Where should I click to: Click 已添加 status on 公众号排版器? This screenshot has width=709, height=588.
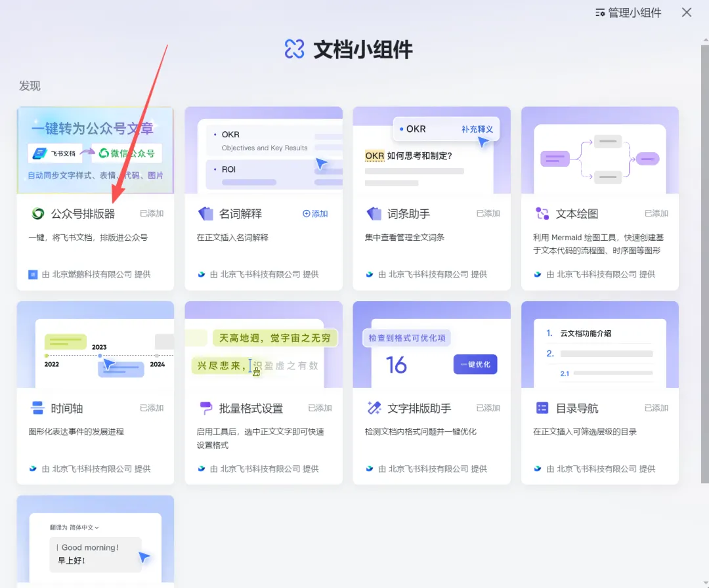click(x=152, y=213)
